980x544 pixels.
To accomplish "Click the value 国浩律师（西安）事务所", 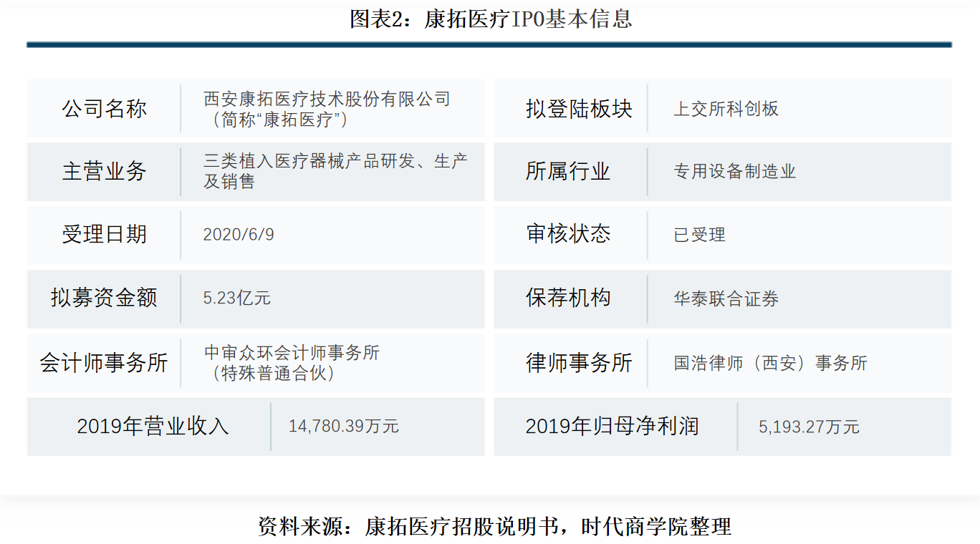I will click(x=770, y=362).
